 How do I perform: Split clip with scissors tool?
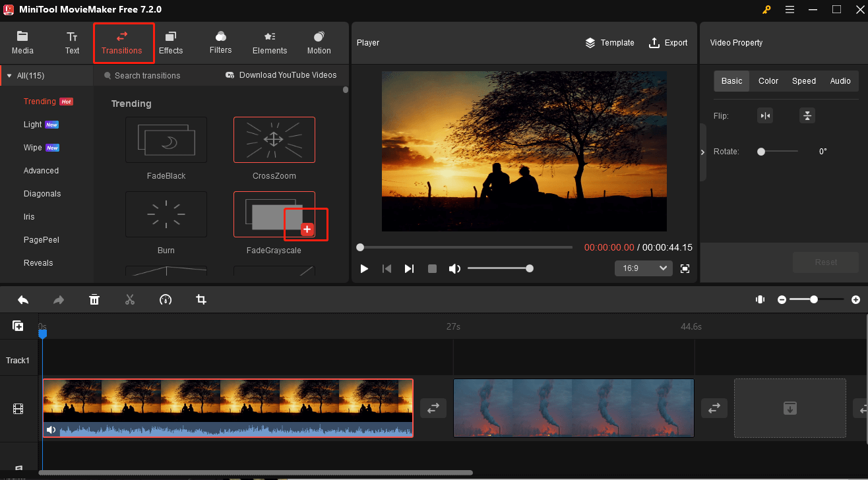(130, 300)
